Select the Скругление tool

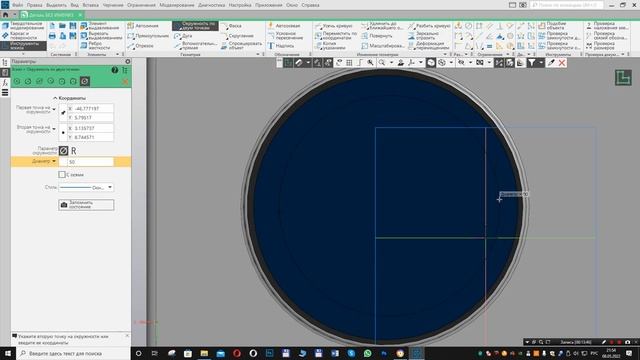pos(238,36)
